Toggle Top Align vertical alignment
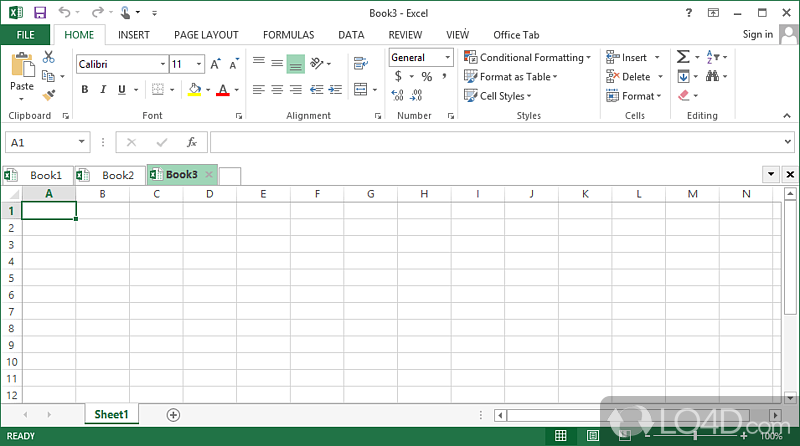 (259, 63)
